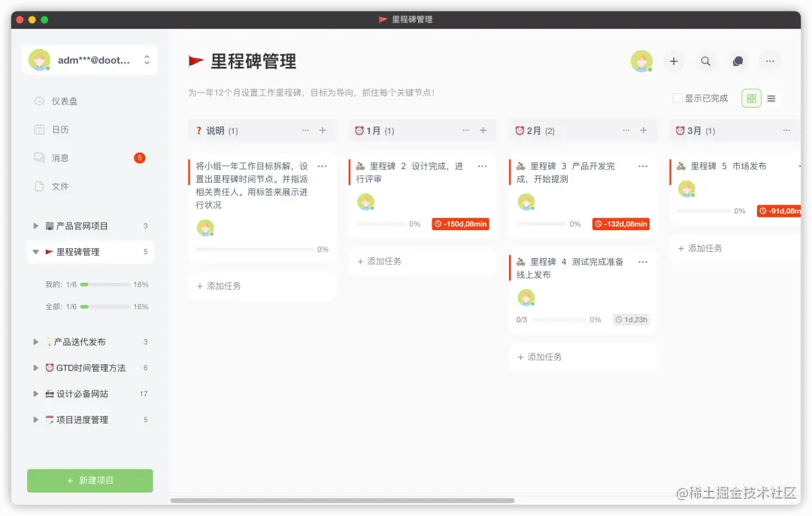This screenshot has height=516, width=812.
Task: Click the horizontal scrollbar at bottom
Action: 342,500
